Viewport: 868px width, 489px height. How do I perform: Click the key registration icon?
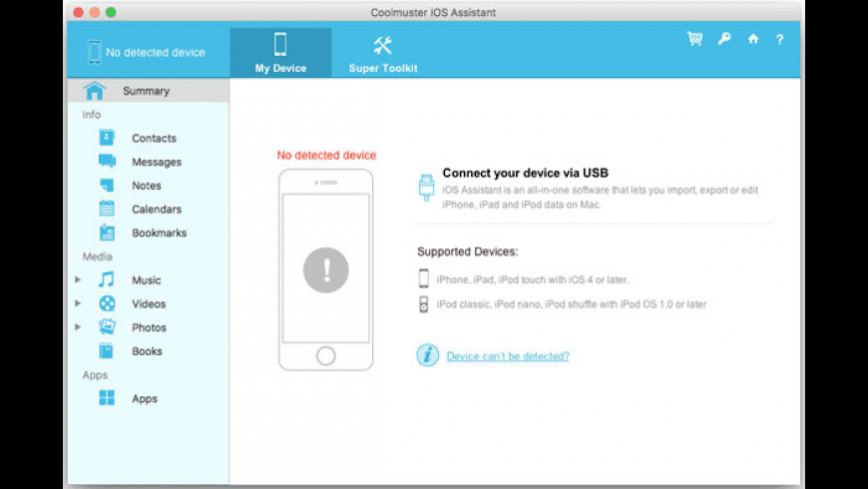coord(724,39)
